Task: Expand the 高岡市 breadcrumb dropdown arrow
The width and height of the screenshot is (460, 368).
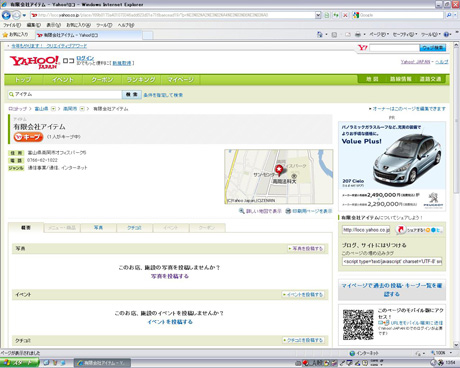Action: pyautogui.click(x=82, y=109)
